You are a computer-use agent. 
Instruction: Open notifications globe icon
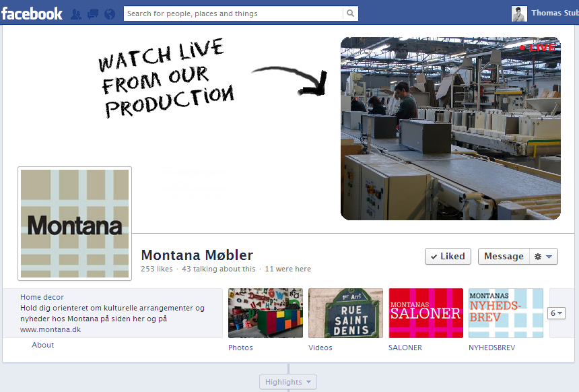click(x=110, y=14)
